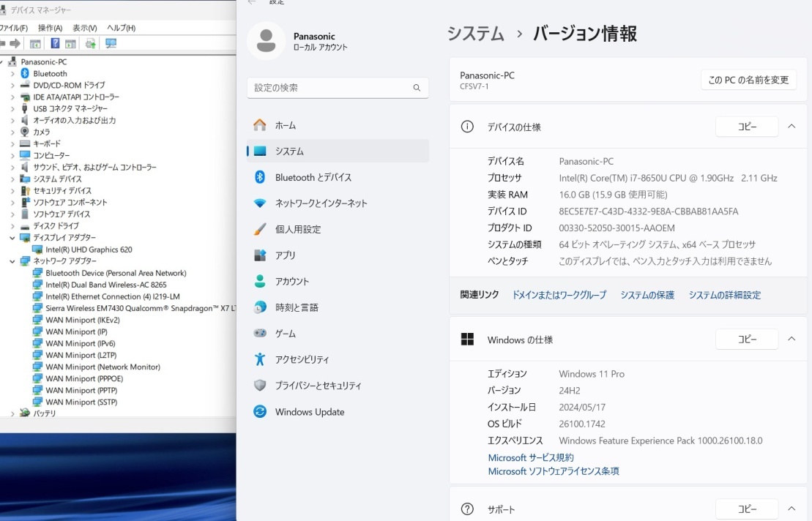The width and height of the screenshot is (812, 521).
Task: Expand the Bluetooth node in device tree
Action: [x=12, y=74]
